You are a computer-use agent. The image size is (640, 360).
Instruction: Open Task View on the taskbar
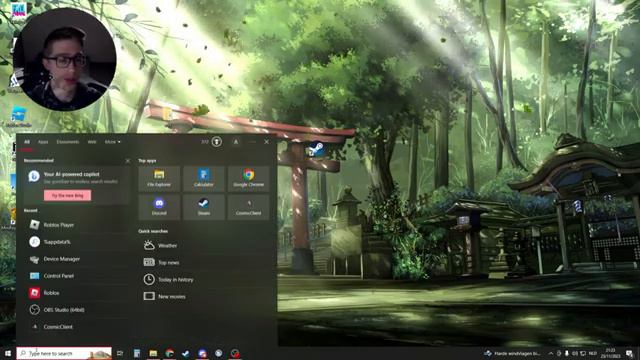120,353
